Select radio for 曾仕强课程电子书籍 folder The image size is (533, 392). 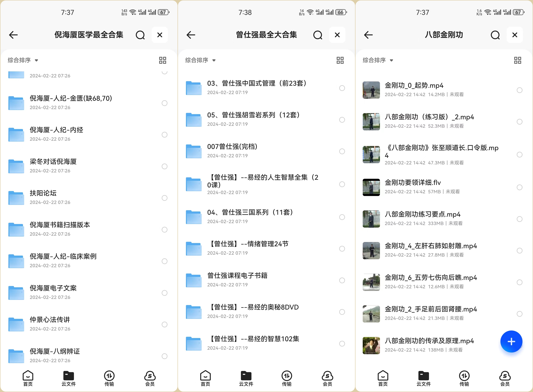click(342, 280)
